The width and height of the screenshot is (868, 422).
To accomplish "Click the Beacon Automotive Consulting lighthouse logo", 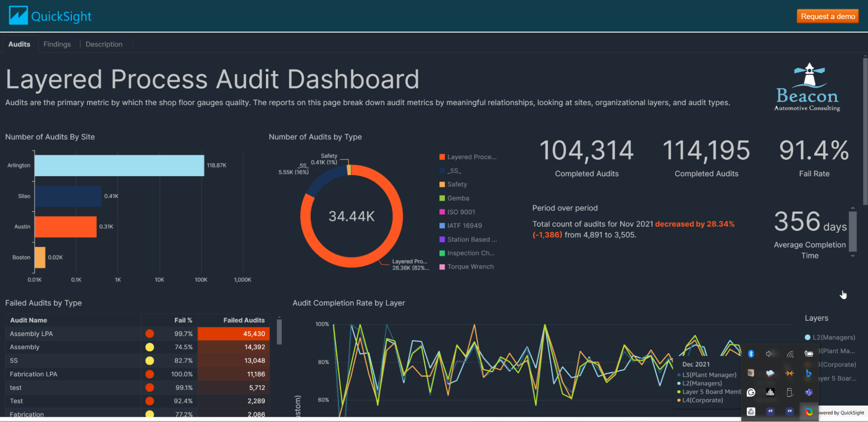I will pos(807,88).
